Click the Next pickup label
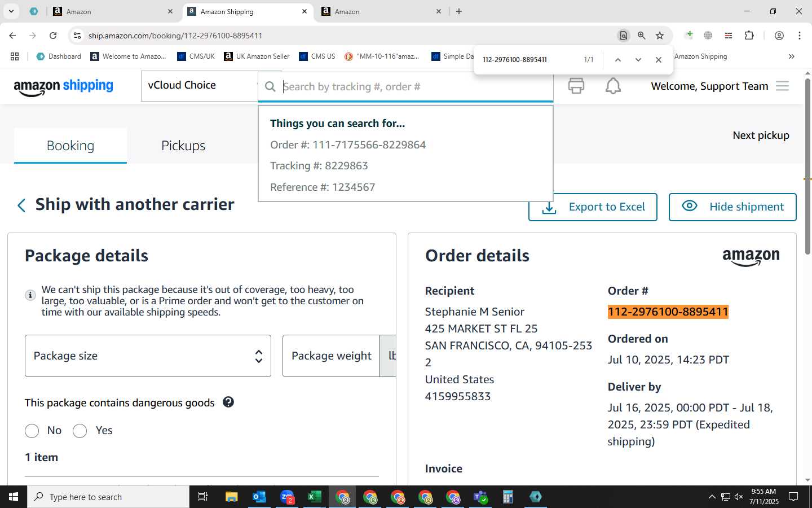 pos(761,135)
